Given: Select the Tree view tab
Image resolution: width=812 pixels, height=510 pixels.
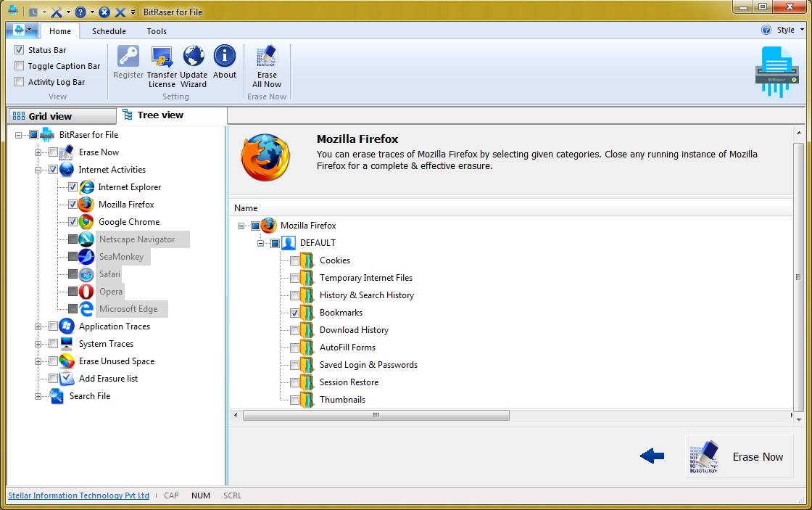Looking at the screenshot, I should point(173,115).
